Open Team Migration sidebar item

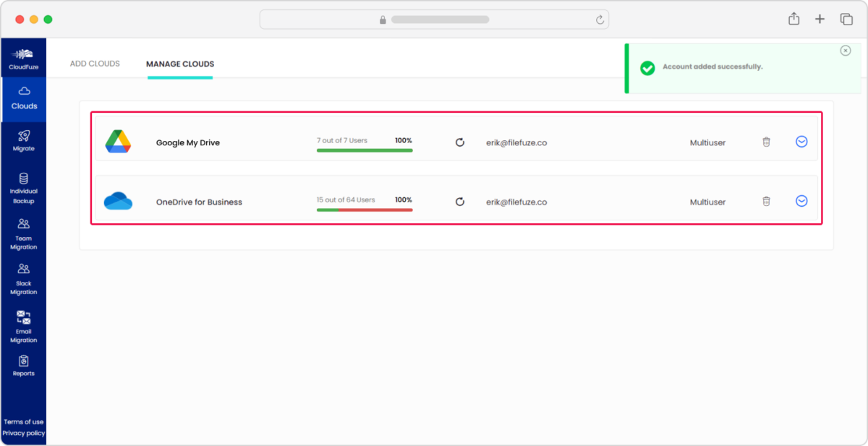coord(23,233)
